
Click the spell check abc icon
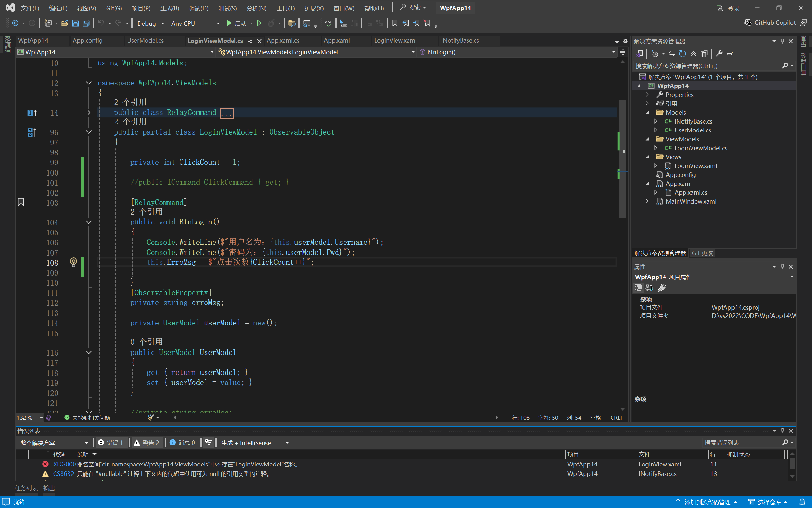(x=329, y=23)
